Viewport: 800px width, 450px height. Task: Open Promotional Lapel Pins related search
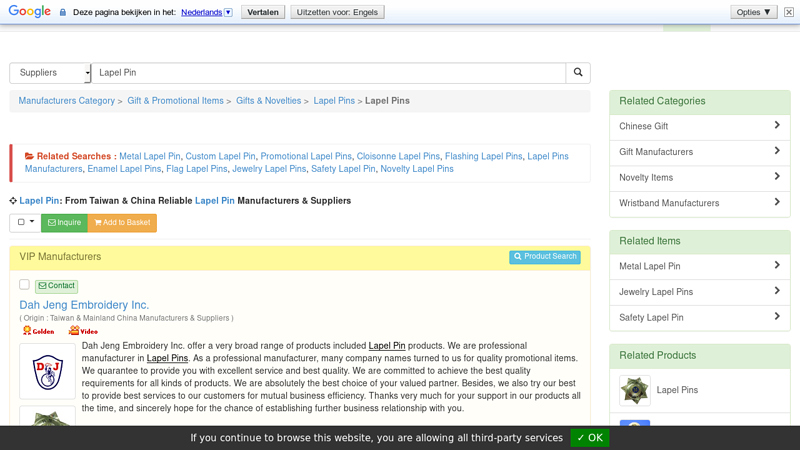(x=306, y=156)
